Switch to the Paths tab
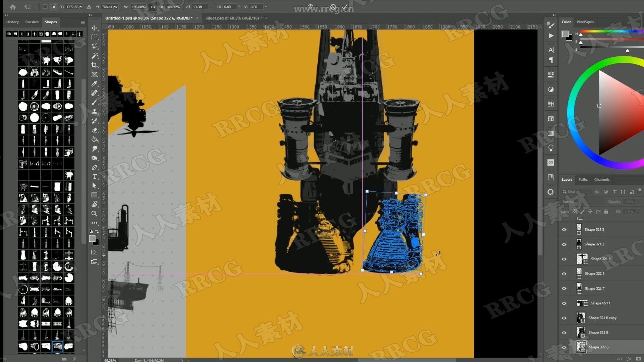 583,179
